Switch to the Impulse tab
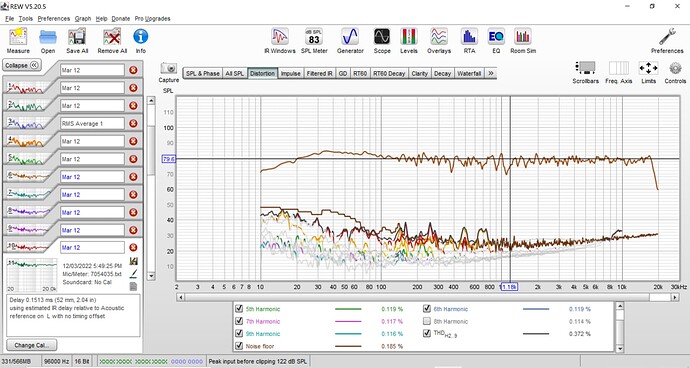The image size is (690, 368). coord(290,74)
